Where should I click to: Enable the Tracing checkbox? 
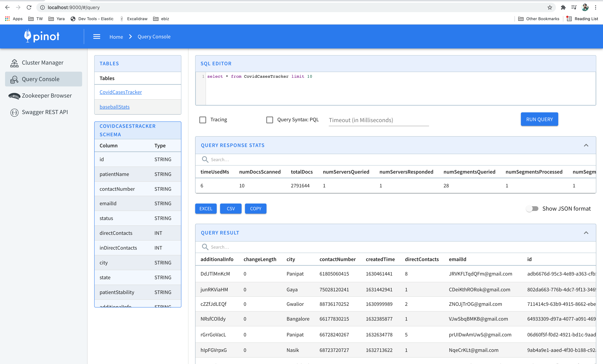click(203, 120)
